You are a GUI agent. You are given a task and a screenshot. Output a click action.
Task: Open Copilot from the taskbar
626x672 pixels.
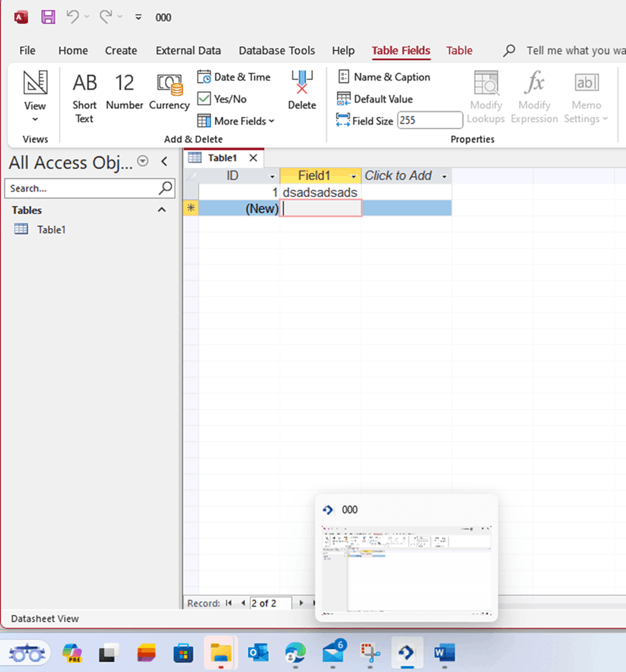pos(72,653)
